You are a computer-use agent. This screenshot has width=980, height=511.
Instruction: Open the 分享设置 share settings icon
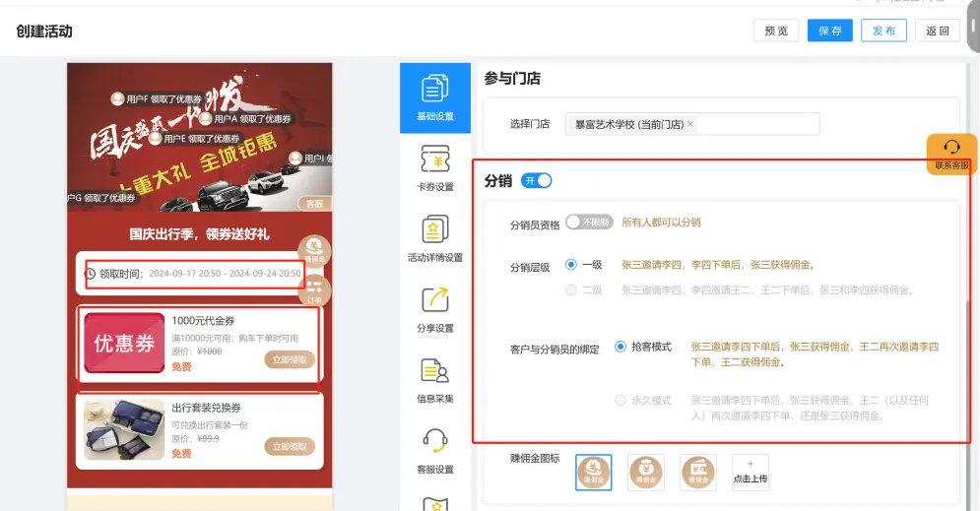tap(434, 308)
